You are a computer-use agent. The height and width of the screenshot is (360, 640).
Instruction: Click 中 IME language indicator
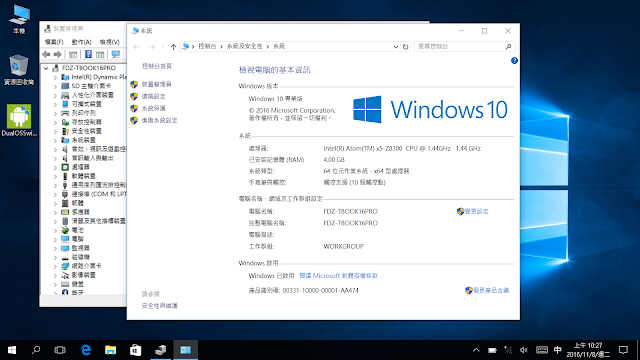pos(558,350)
